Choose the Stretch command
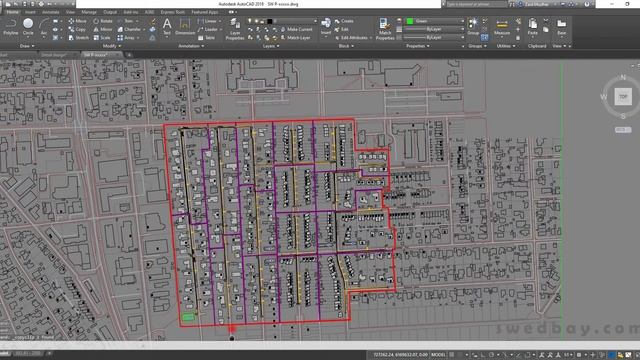Screen dimensions: 640x360 tap(78, 38)
